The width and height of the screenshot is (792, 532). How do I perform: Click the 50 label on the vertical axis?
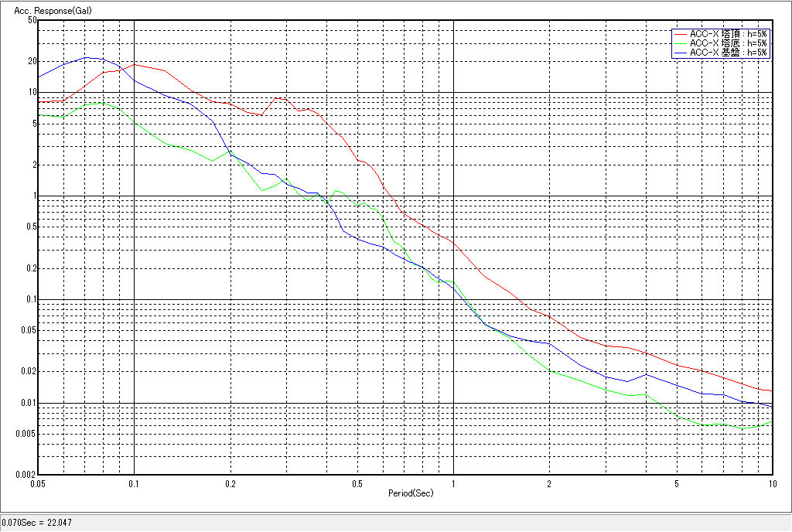click(32, 20)
